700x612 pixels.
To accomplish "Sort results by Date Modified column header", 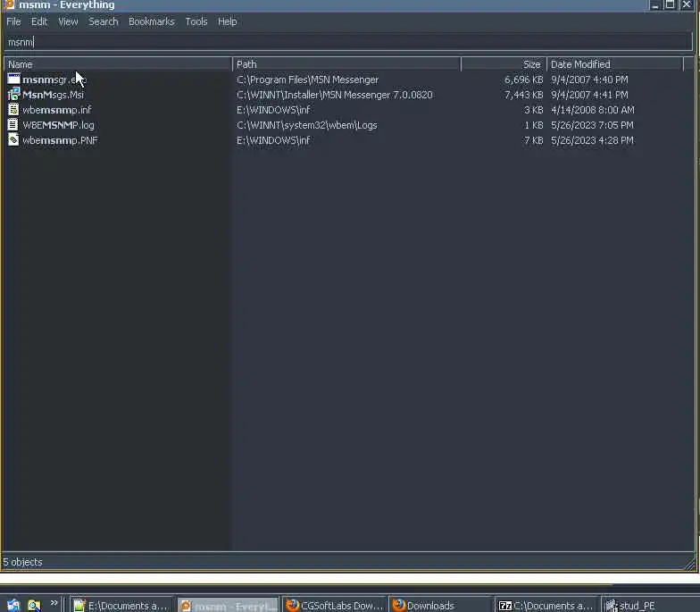I will click(x=615, y=64).
